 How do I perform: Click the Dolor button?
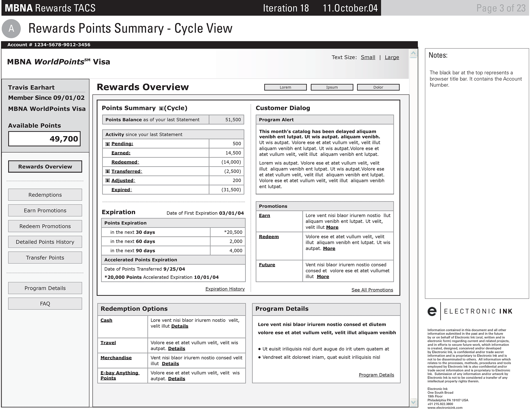378,87
